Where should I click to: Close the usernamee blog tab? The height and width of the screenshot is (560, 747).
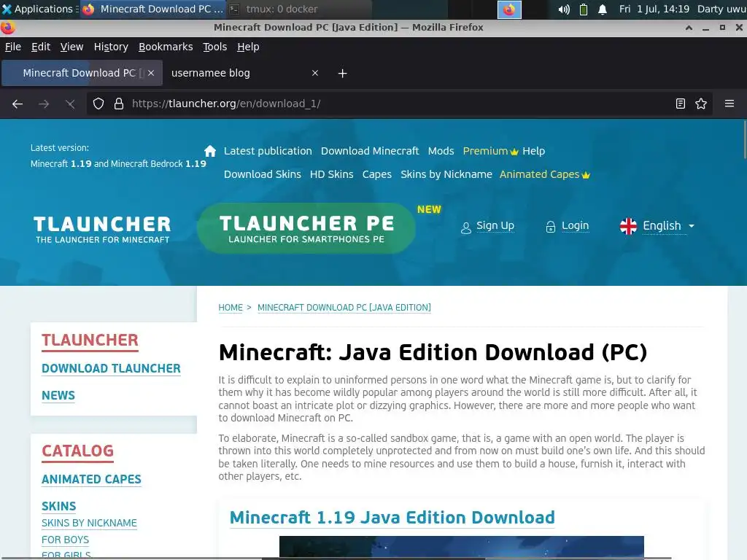tap(315, 73)
